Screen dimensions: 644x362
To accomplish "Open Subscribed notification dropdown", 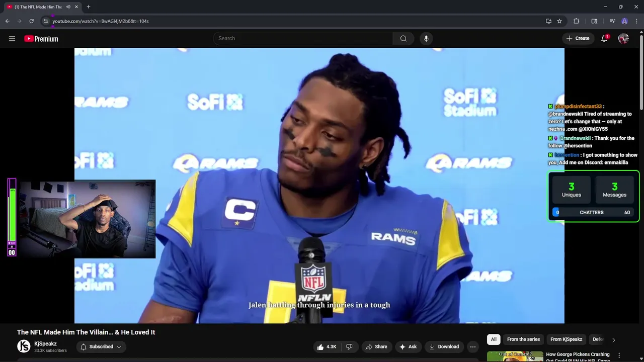I will 101,347.
